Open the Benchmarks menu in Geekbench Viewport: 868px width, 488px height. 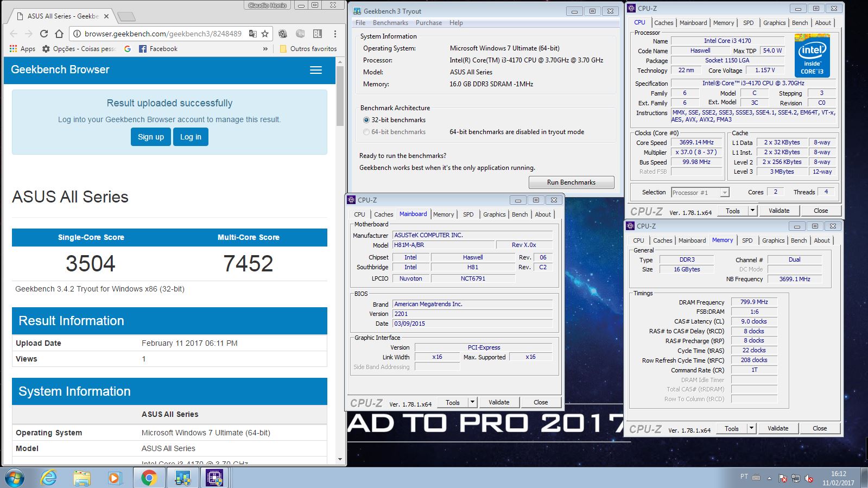point(390,23)
